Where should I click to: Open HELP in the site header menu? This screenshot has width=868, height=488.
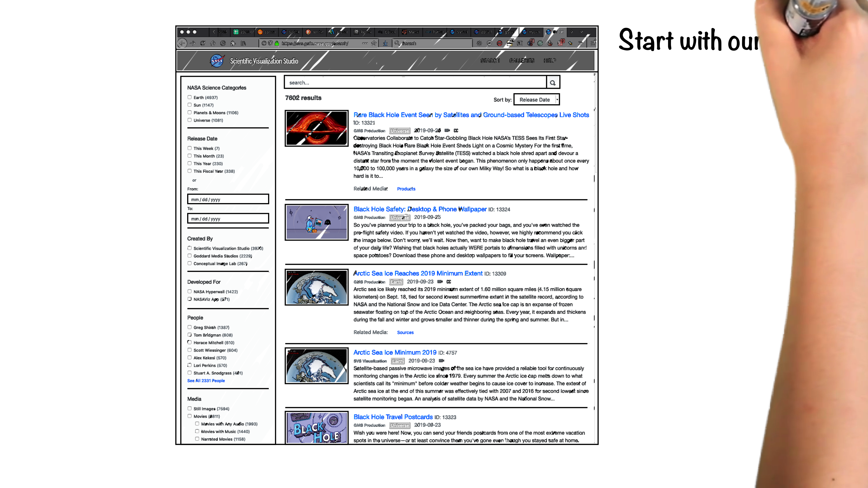[550, 61]
